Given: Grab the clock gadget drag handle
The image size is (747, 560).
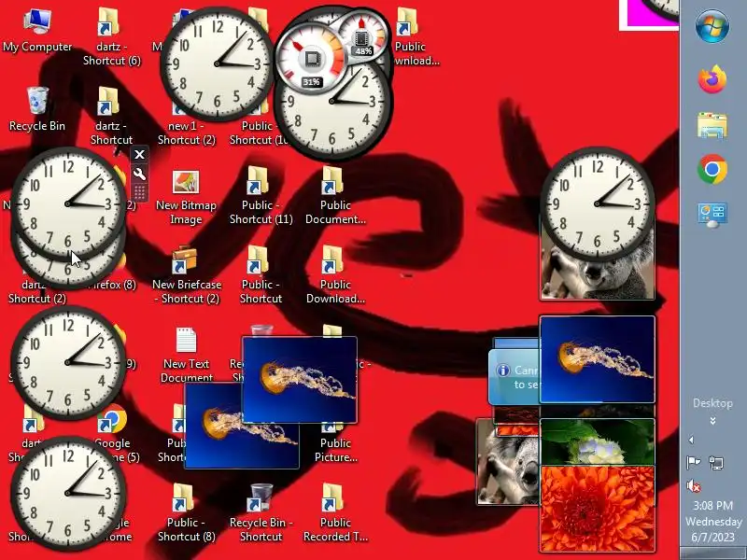Looking at the screenshot, I should [x=139, y=193].
